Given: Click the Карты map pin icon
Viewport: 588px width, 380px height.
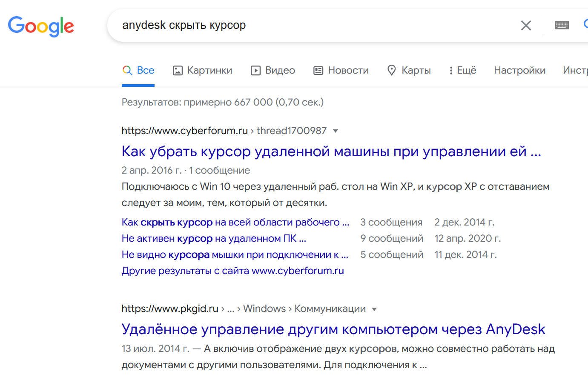Looking at the screenshot, I should click(x=391, y=70).
